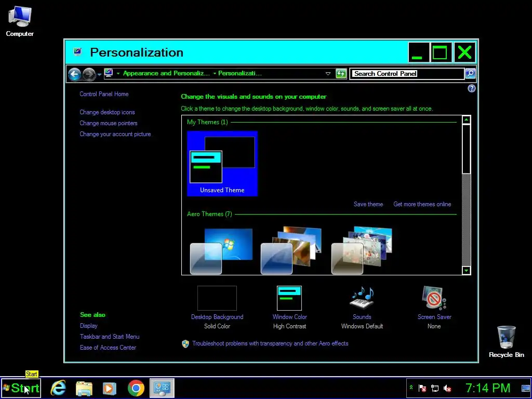Click the Screen Saver text link
532x399 pixels.
tap(434, 317)
